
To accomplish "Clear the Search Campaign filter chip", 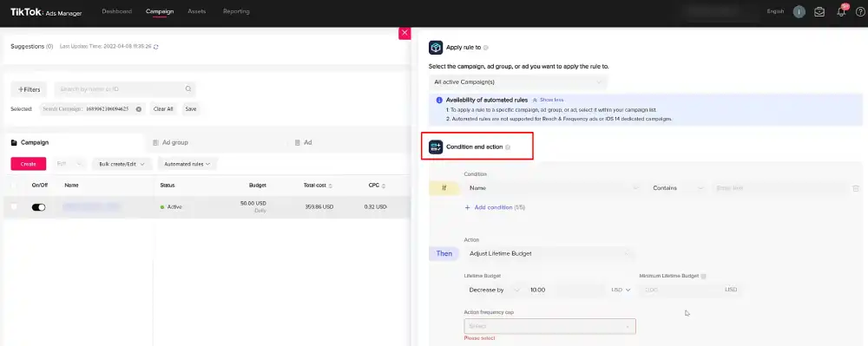I will click(138, 109).
